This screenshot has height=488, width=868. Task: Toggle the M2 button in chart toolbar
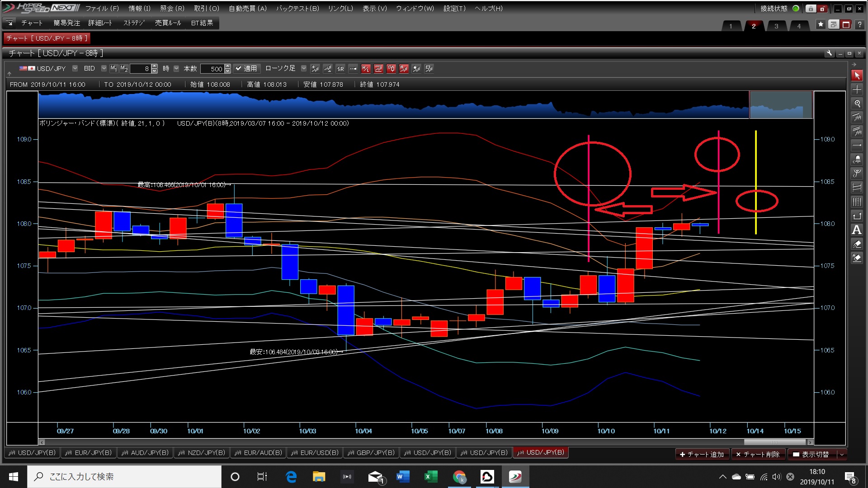click(x=124, y=69)
